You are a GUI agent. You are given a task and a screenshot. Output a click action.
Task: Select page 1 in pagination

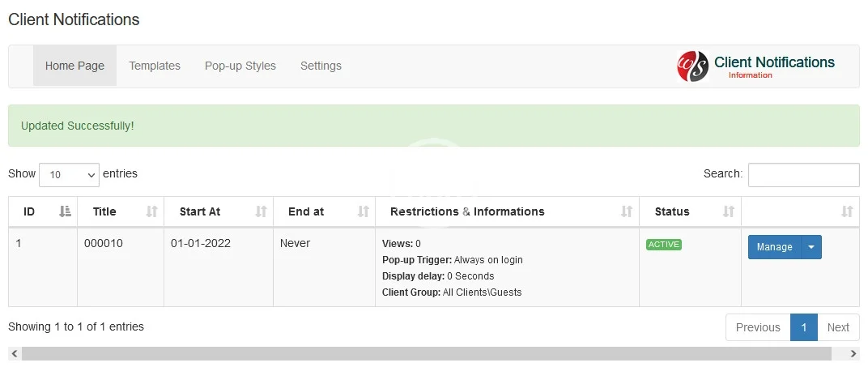click(x=804, y=327)
